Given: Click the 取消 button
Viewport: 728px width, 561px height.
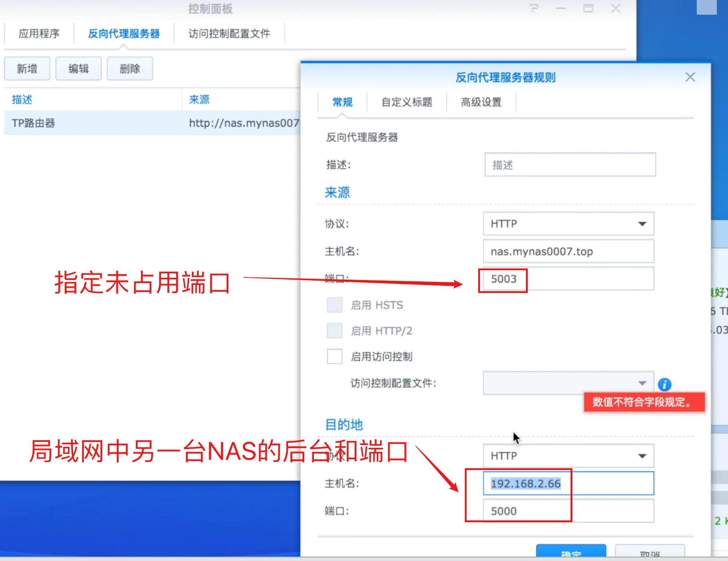Looking at the screenshot, I should pos(649,553).
